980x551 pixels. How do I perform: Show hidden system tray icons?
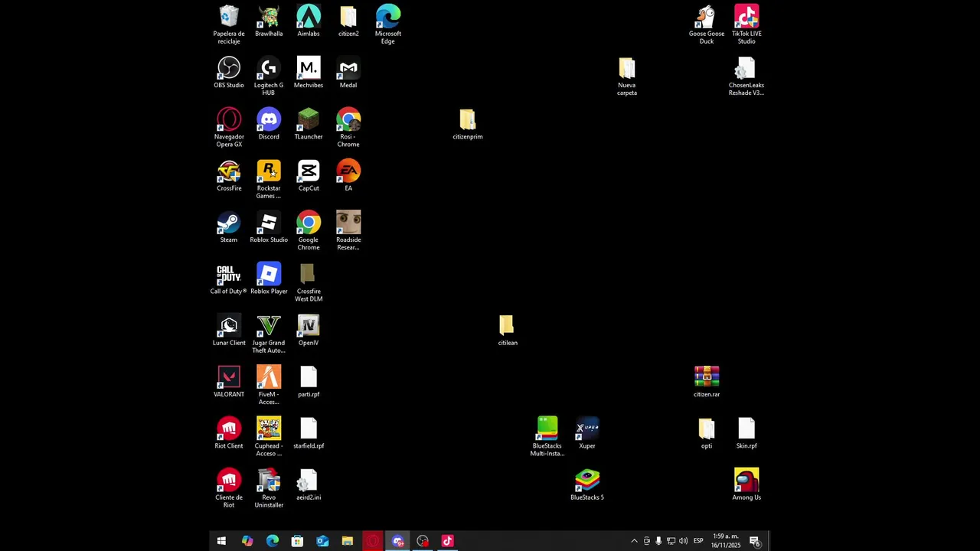click(x=634, y=541)
